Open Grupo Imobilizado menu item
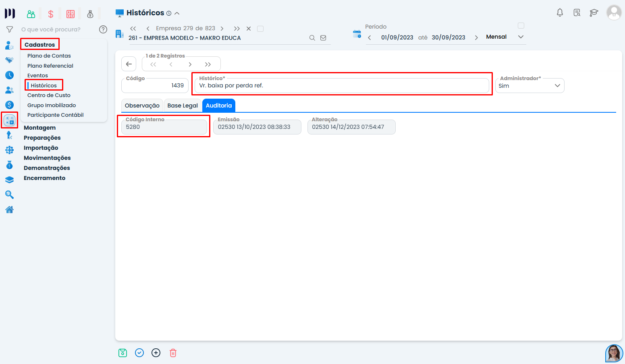Screen dimensions: 625x364 52,105
